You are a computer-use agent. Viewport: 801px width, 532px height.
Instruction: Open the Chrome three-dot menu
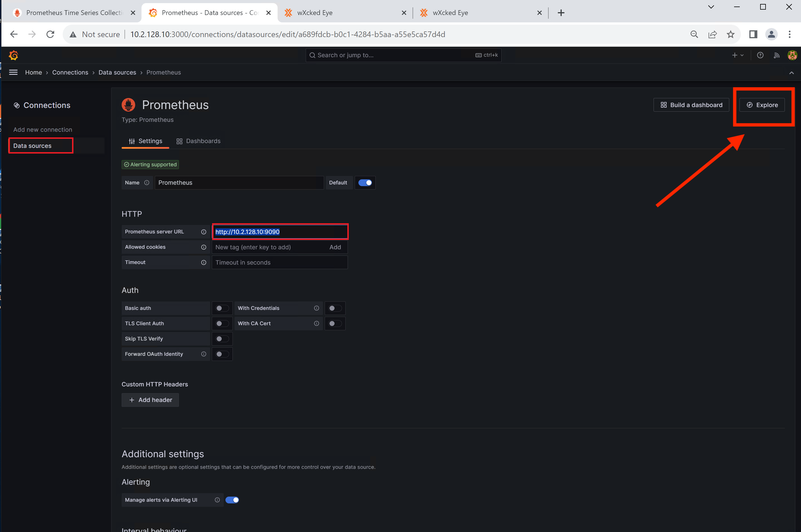tap(789, 34)
